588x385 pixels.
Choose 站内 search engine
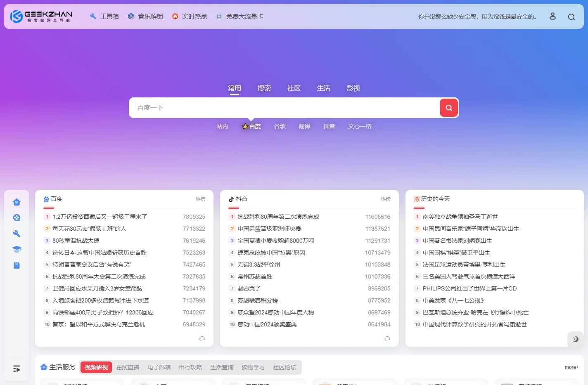pyautogui.click(x=222, y=126)
